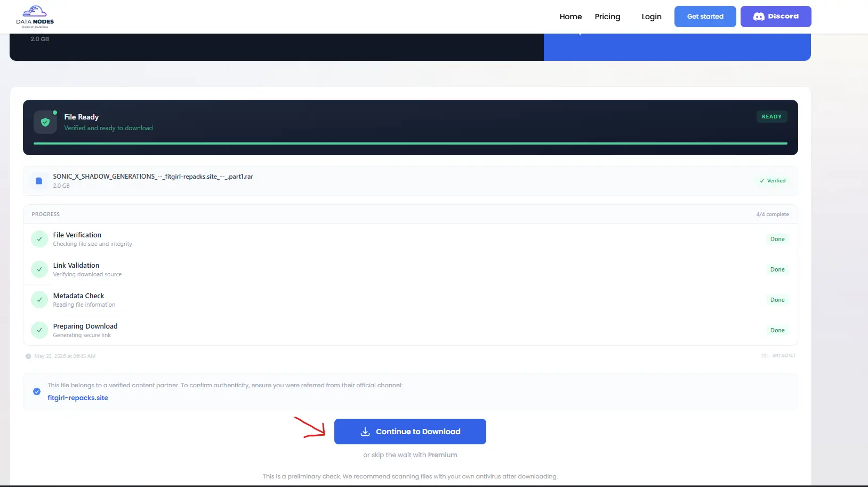868x487 pixels.
Task: Click 'Verifying download source' text
Action: tap(87, 275)
